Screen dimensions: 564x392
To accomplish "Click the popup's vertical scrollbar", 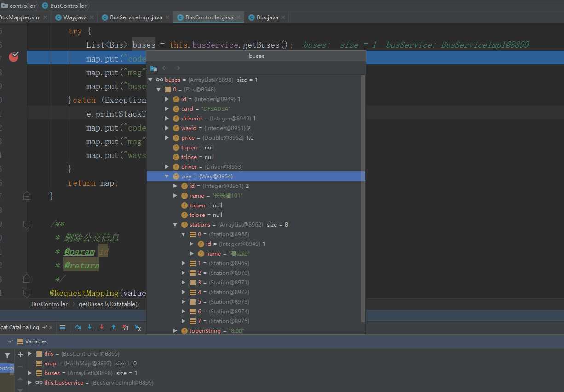I will pos(363,199).
